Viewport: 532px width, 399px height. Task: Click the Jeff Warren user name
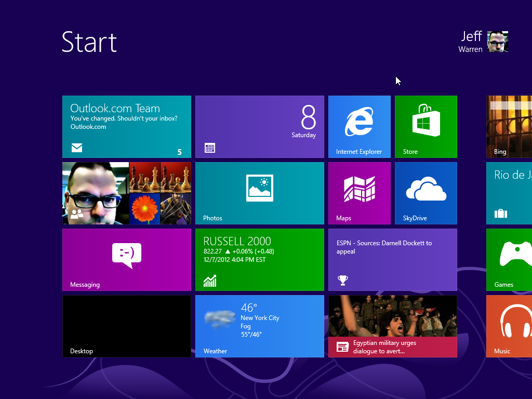(x=470, y=42)
